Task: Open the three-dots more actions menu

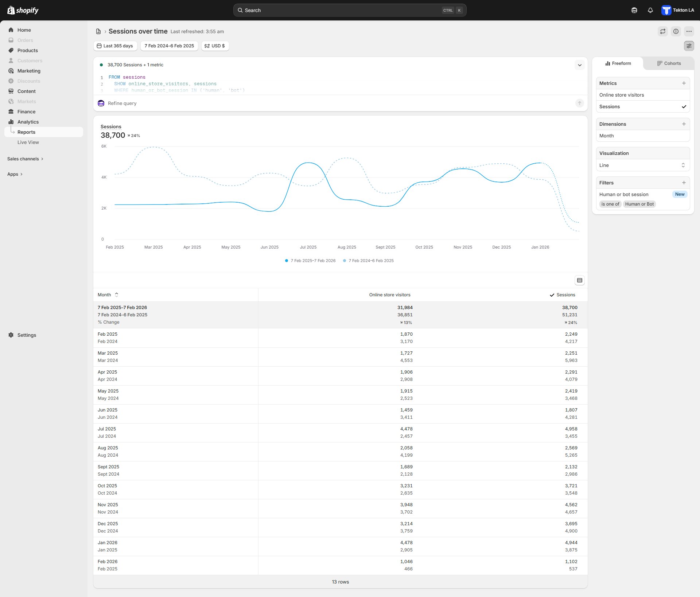Action: click(689, 31)
